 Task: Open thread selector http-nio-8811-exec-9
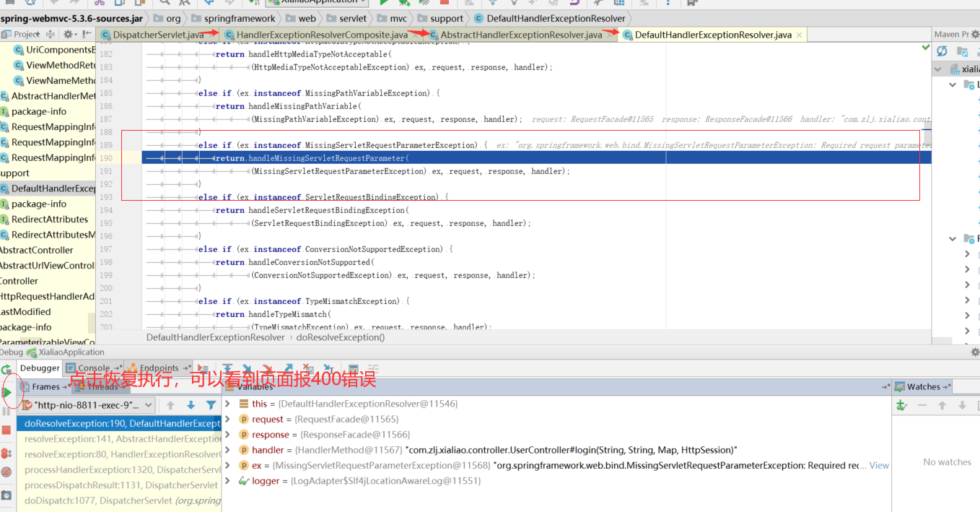tap(87, 405)
